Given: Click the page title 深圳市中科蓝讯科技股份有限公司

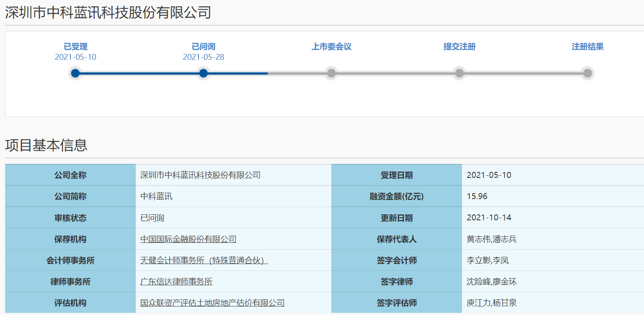Looking at the screenshot, I should pos(108,12).
